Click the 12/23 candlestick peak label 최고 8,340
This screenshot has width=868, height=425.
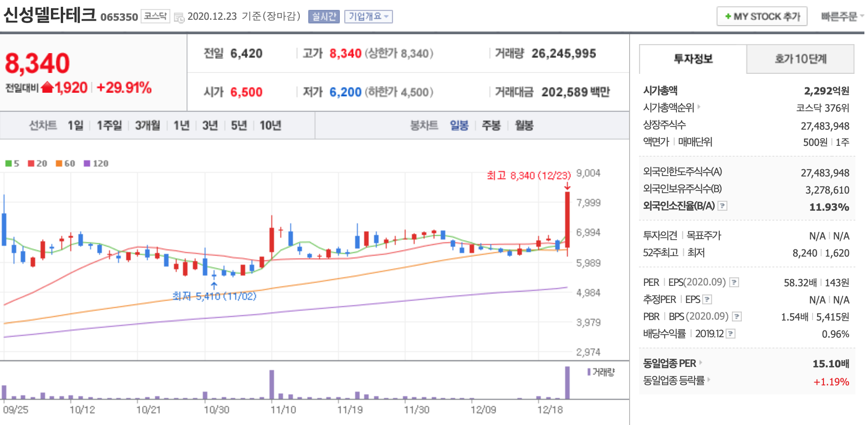coord(529,176)
